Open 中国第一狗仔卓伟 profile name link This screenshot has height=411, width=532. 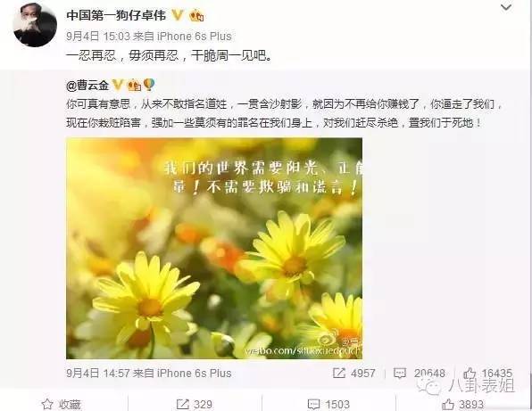116,15
